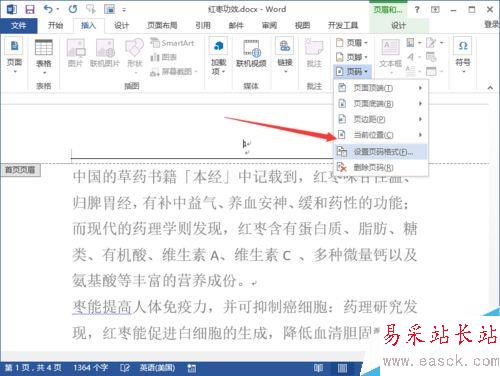Viewport: 500px width, 376px height.
Task: Open the 页面 pages button
Action: tap(14, 56)
